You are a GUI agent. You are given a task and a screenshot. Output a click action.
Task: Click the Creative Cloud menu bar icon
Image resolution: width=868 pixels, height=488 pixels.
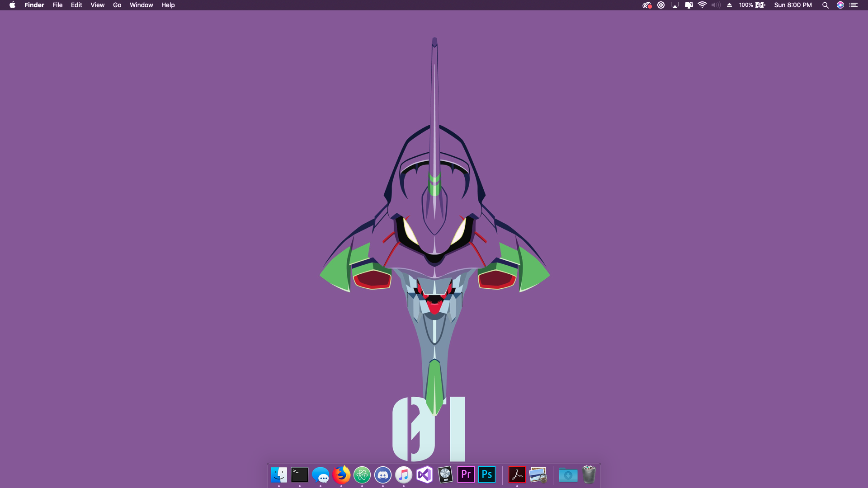tap(647, 5)
